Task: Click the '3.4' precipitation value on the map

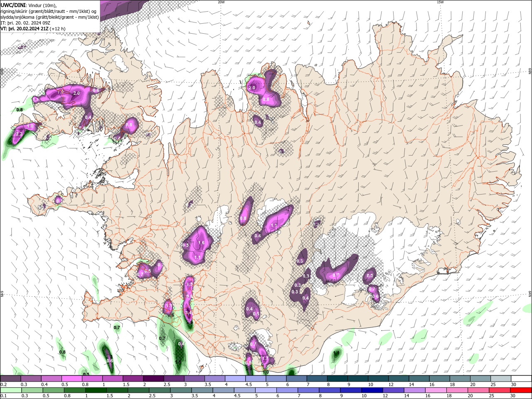Action: [188, 313]
